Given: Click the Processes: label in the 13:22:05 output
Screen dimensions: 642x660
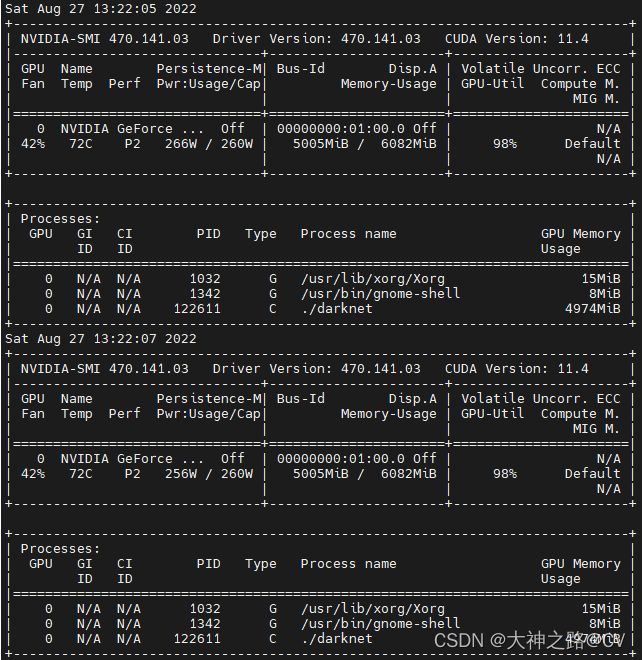Looking at the screenshot, I should coord(61,219).
